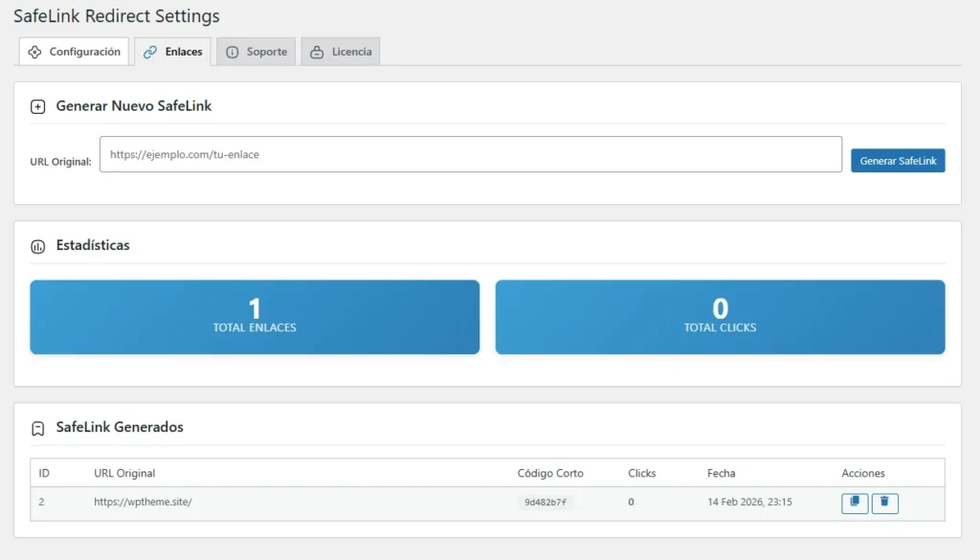Click the Generar SafeLink button
This screenshot has height=560, width=980.
[898, 161]
